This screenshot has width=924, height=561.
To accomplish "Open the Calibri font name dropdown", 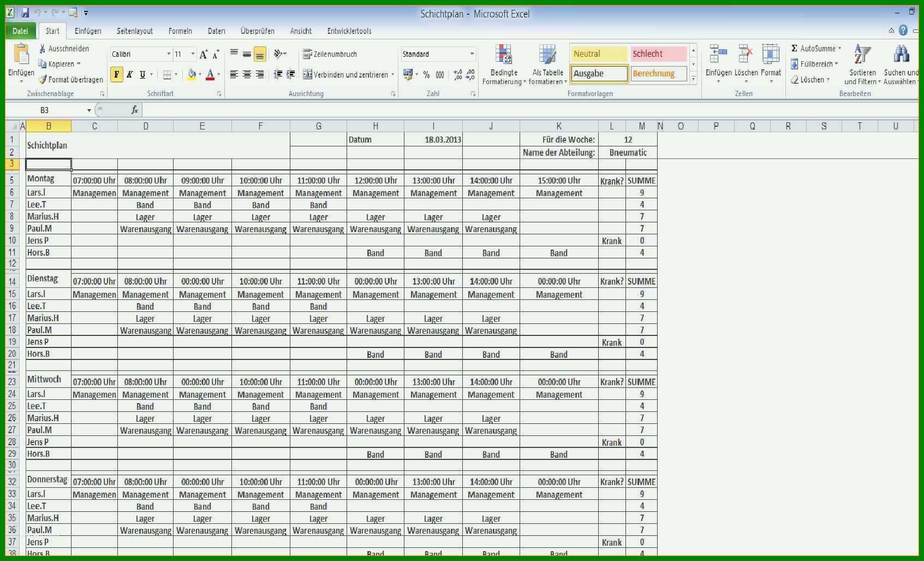I will (x=169, y=54).
